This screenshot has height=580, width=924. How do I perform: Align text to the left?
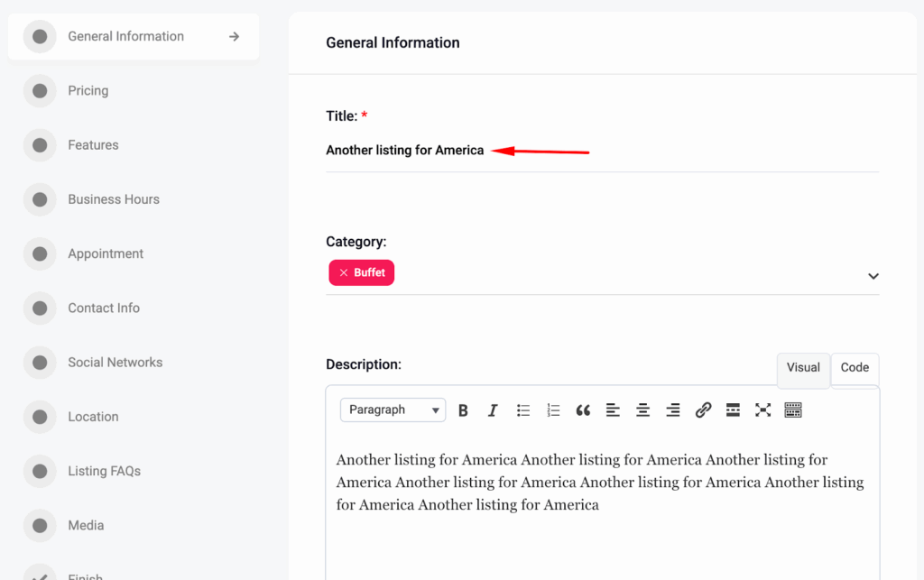click(613, 410)
